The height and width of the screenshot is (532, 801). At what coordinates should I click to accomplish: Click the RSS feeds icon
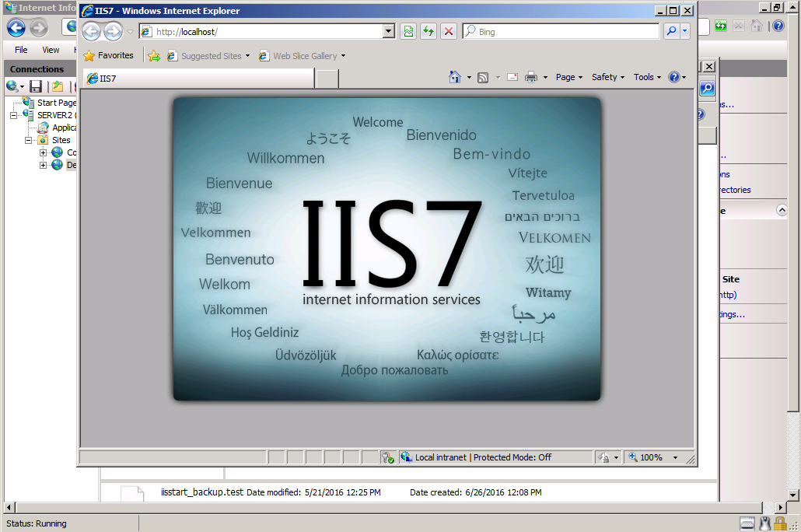[483, 78]
